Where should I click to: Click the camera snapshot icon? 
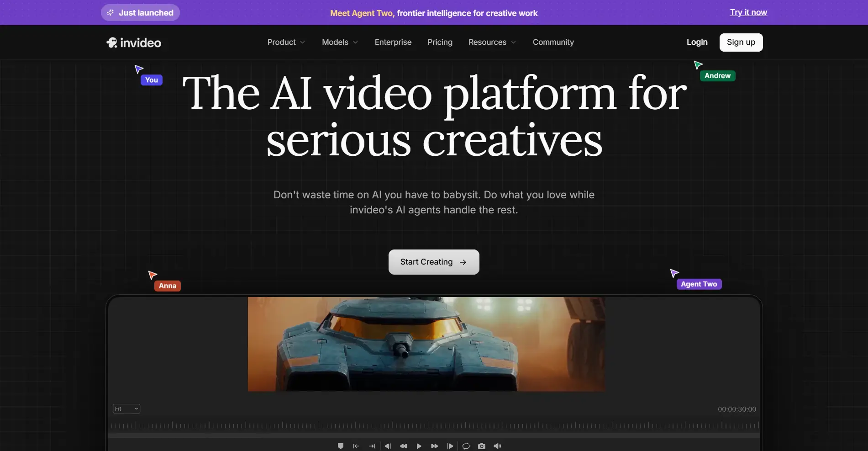click(x=482, y=446)
